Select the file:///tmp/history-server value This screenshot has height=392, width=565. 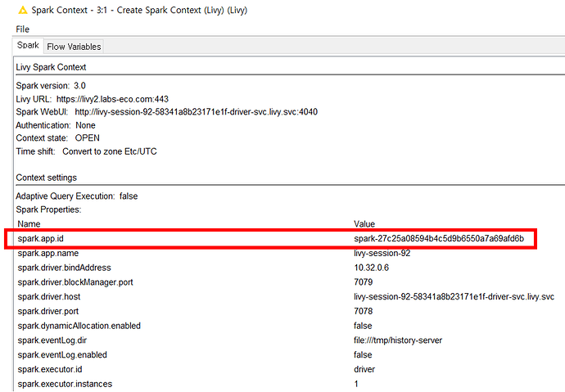point(398,340)
